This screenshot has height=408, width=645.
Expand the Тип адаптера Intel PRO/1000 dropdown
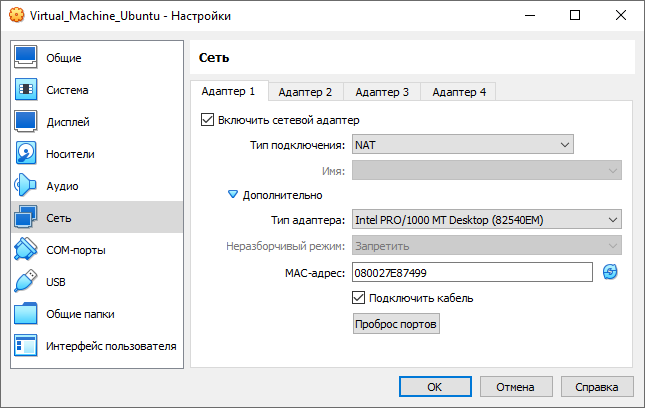[485, 220]
